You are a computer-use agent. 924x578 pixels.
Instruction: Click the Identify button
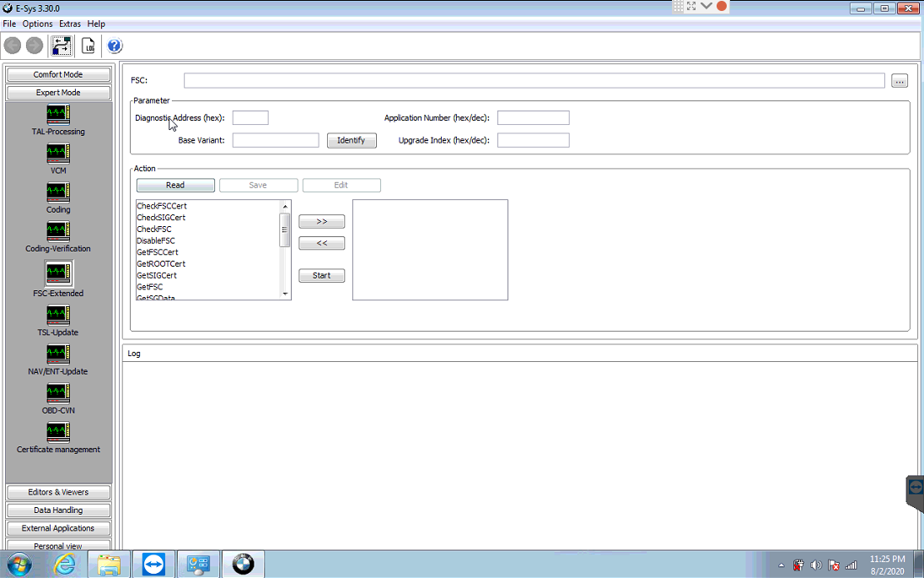pos(352,140)
